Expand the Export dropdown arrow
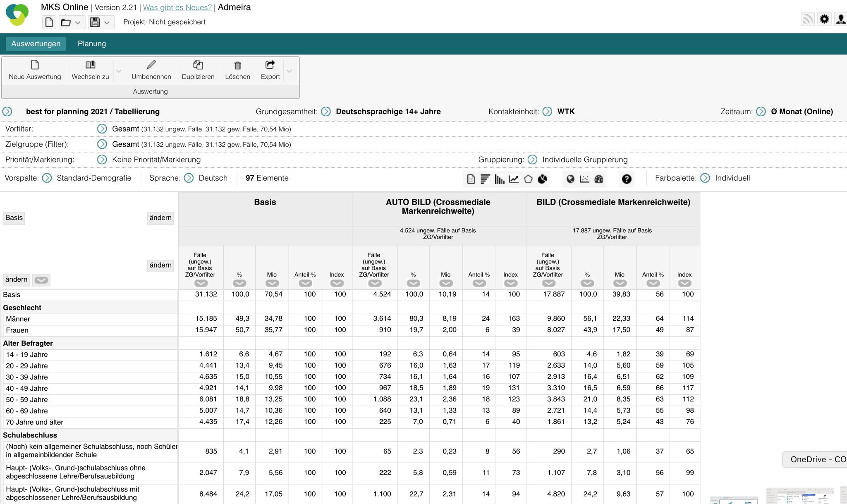Screen dimensions: 847x504 [x=290, y=71]
